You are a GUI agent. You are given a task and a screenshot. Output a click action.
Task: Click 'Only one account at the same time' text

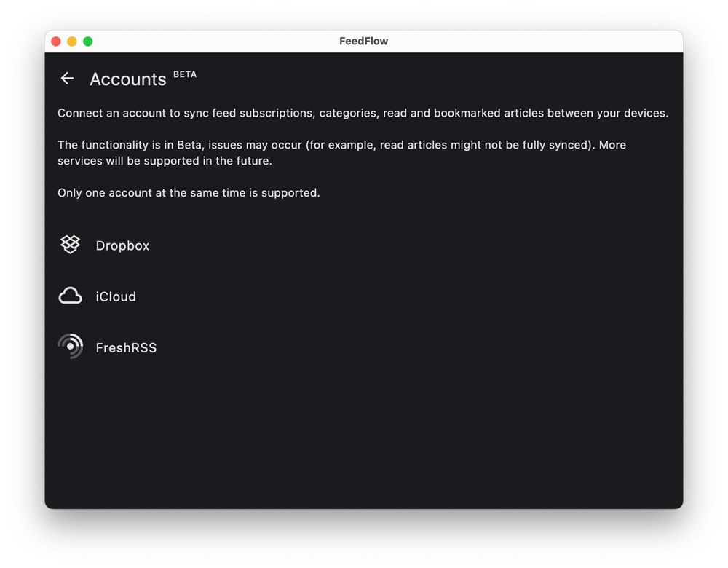pyautogui.click(x=189, y=193)
